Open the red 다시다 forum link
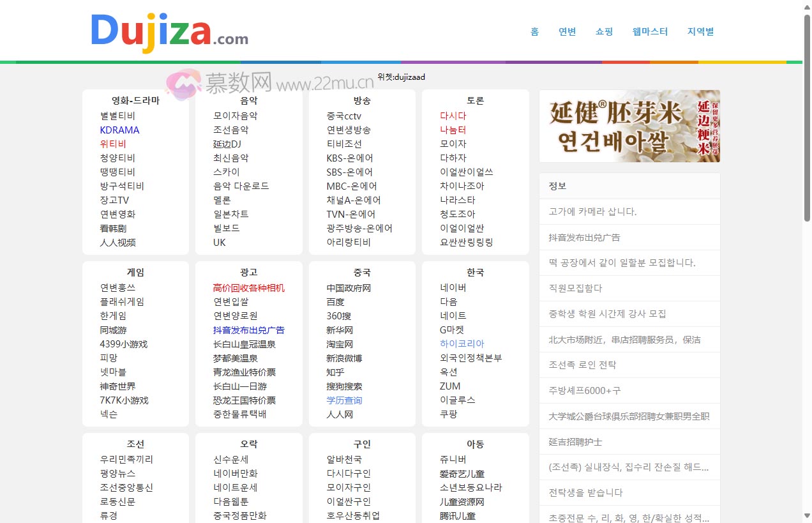Viewport: 812px width, 523px height. 453,116
